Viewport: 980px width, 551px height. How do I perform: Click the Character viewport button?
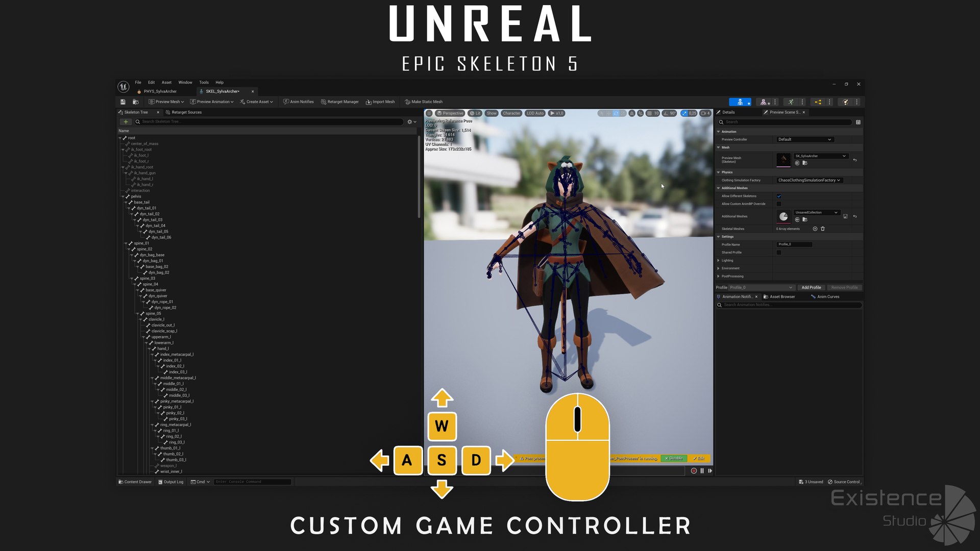click(511, 113)
